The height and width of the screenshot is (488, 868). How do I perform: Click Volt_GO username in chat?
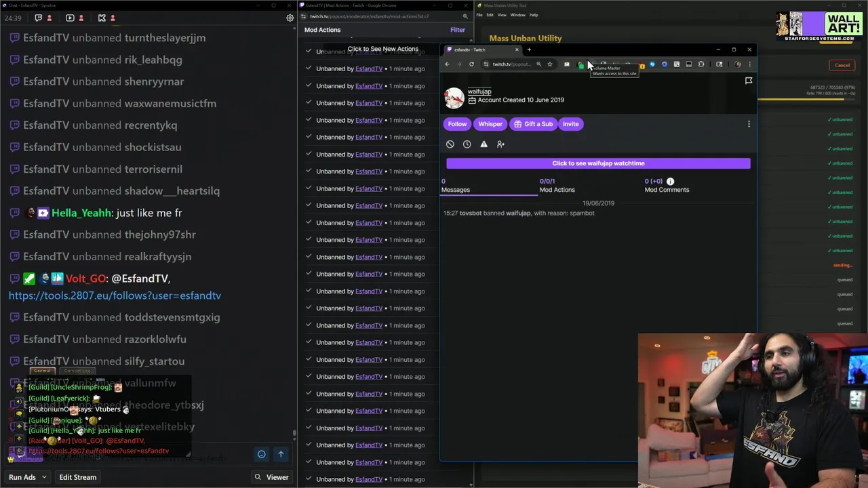point(86,279)
